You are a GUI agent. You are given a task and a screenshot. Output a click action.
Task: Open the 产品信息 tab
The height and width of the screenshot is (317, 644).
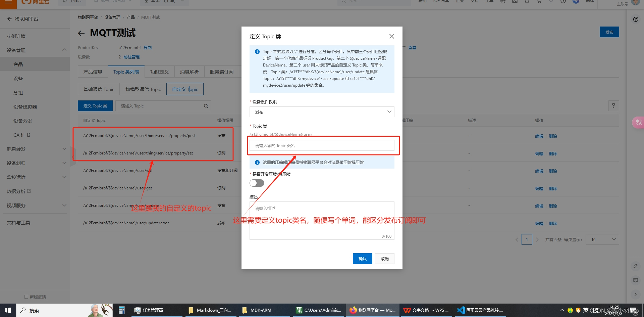point(93,72)
